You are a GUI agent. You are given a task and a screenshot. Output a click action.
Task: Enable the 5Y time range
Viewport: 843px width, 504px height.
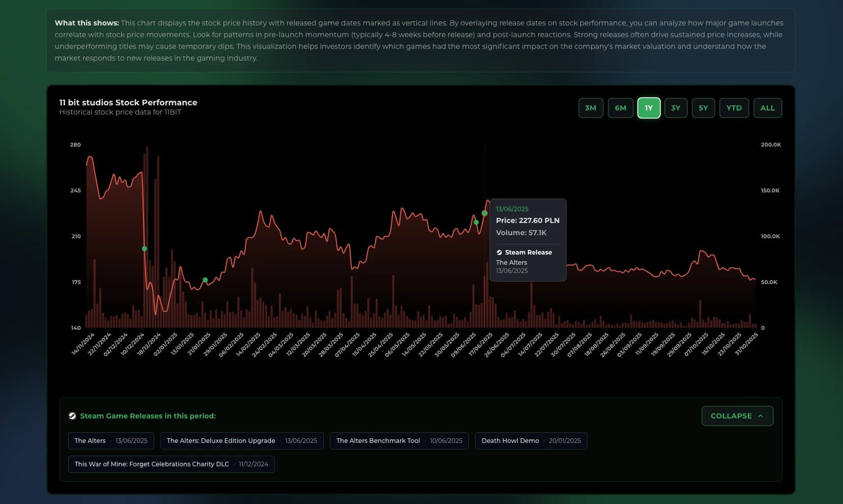pyautogui.click(x=704, y=107)
